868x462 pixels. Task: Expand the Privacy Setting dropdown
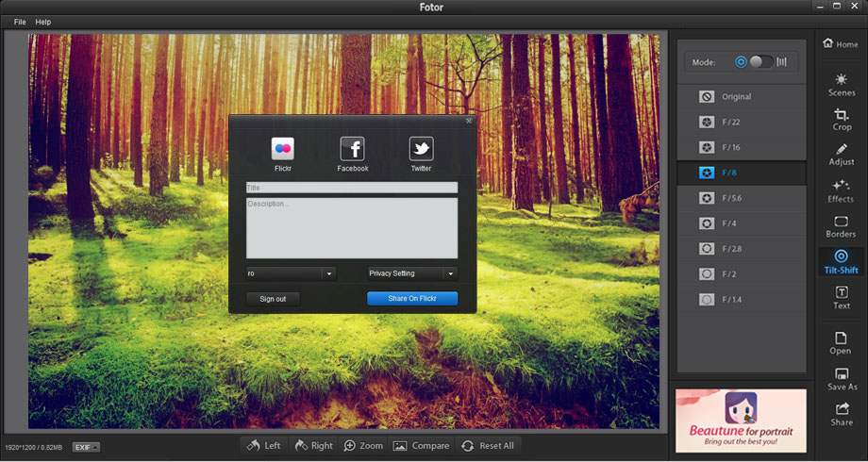tap(412, 273)
